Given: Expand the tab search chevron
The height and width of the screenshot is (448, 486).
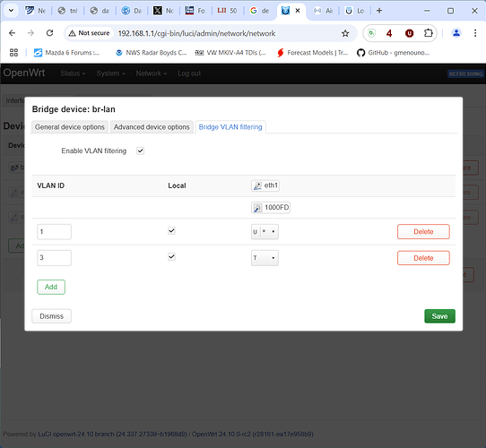Looking at the screenshot, I should pos(11,11).
